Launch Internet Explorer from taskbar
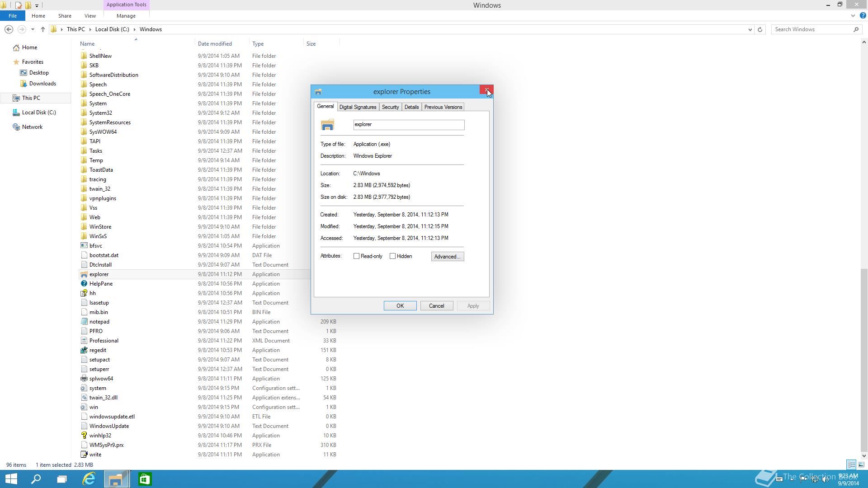The width and height of the screenshot is (868, 488). 89,479
